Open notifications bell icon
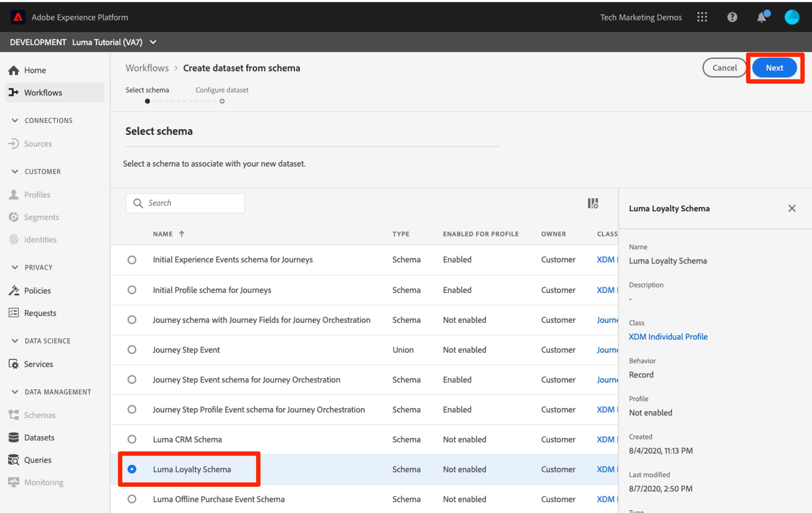Viewport: 812px width, 513px height. pos(761,17)
